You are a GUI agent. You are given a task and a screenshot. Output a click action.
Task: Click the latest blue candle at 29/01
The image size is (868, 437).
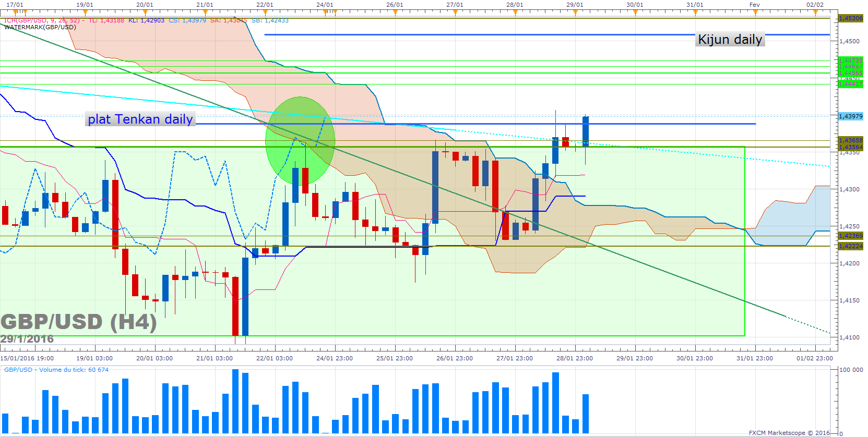click(x=586, y=131)
